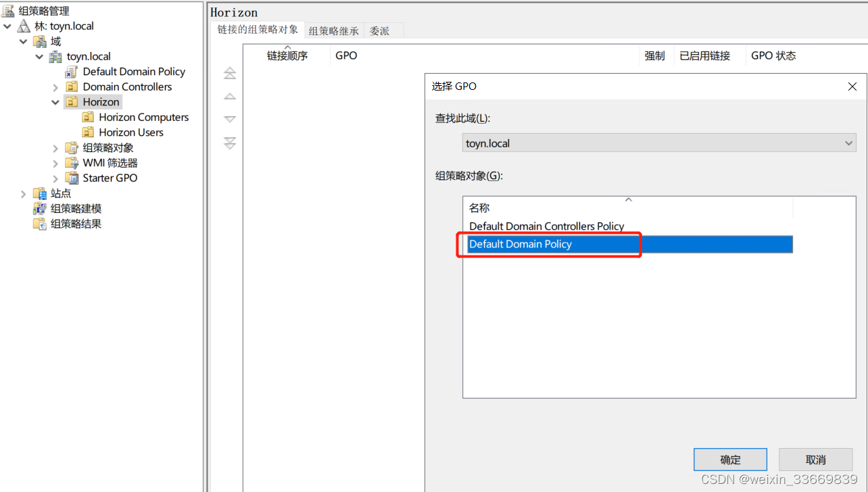Click the Horizon Users OU icon
Image resolution: width=868 pixels, height=492 pixels.
(x=88, y=132)
